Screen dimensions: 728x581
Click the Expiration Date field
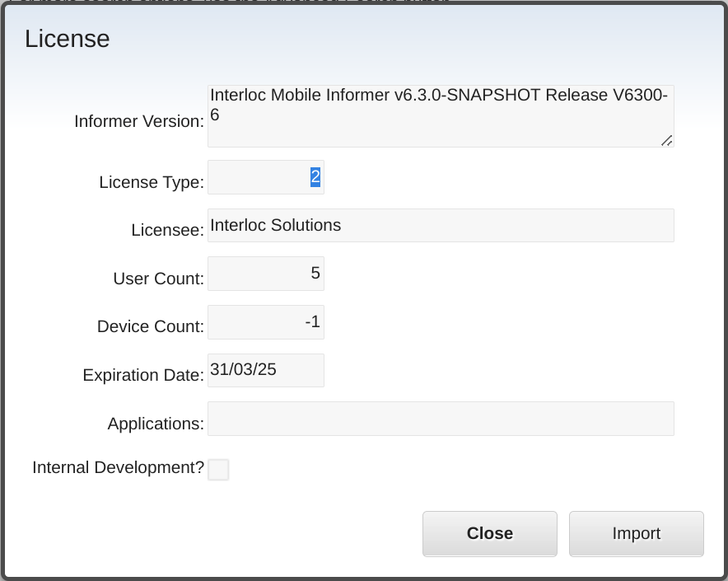[265, 371]
